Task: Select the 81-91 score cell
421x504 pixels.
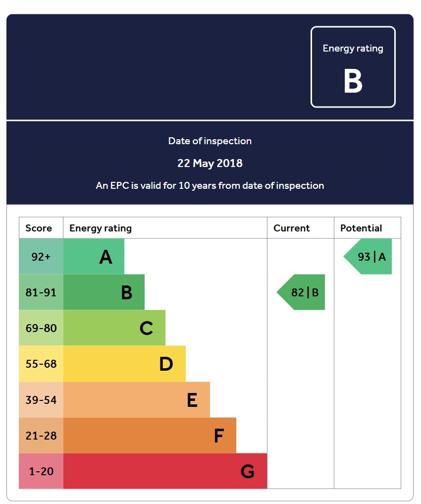Action: pos(41,292)
